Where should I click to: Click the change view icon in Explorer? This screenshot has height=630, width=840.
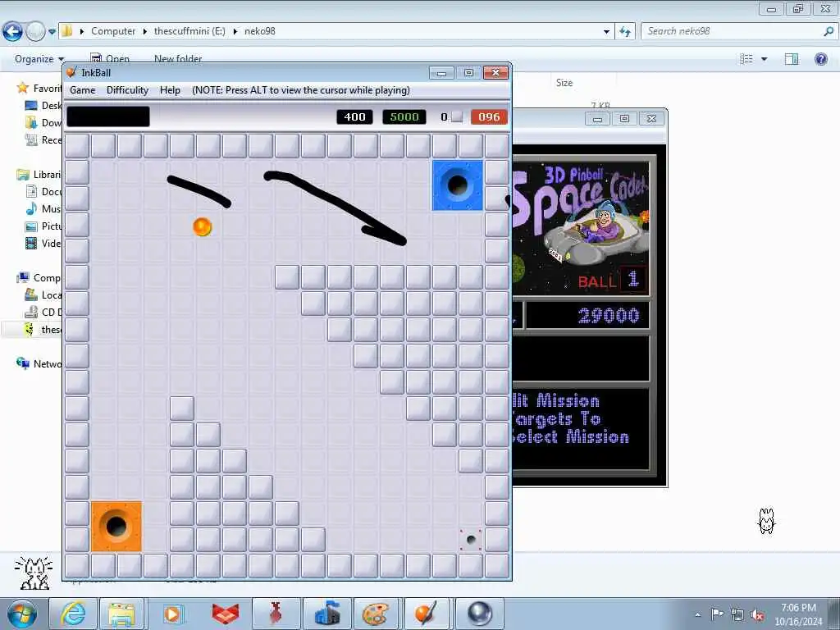746,59
